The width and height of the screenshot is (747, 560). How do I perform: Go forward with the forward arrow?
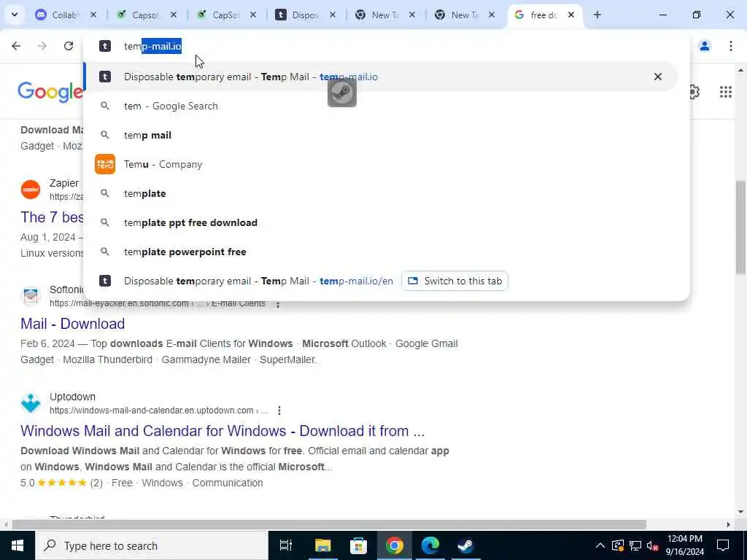click(42, 46)
